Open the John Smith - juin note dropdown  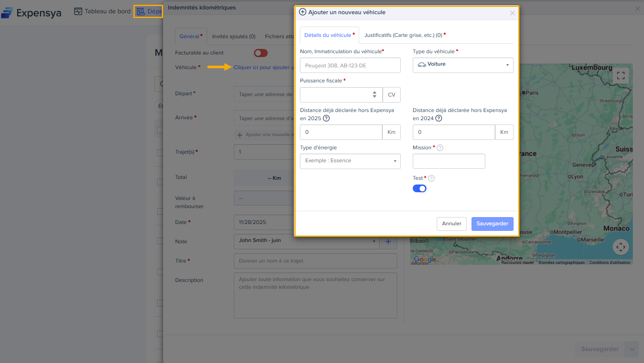306,241
